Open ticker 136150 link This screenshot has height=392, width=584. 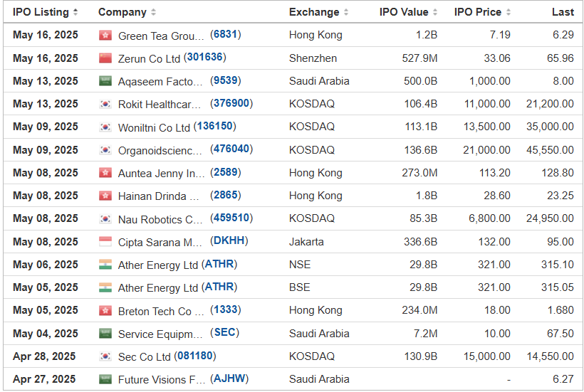pyautogui.click(x=215, y=126)
